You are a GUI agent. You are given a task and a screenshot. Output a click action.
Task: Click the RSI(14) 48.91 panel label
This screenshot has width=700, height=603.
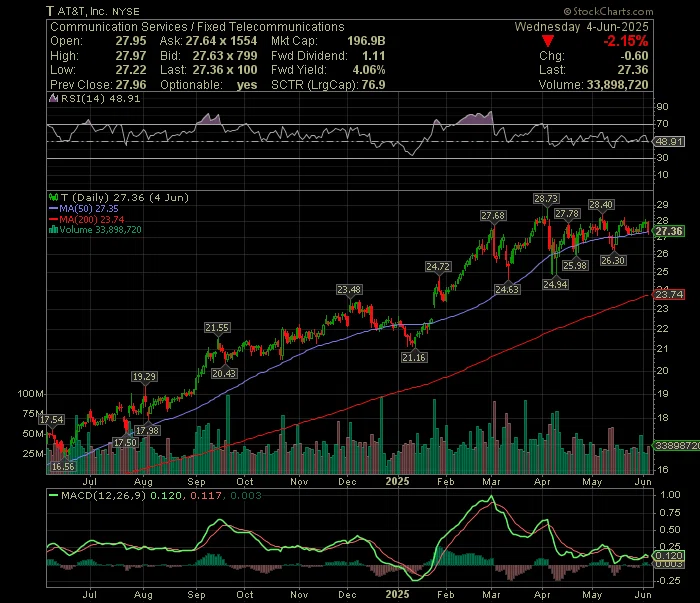100,98
